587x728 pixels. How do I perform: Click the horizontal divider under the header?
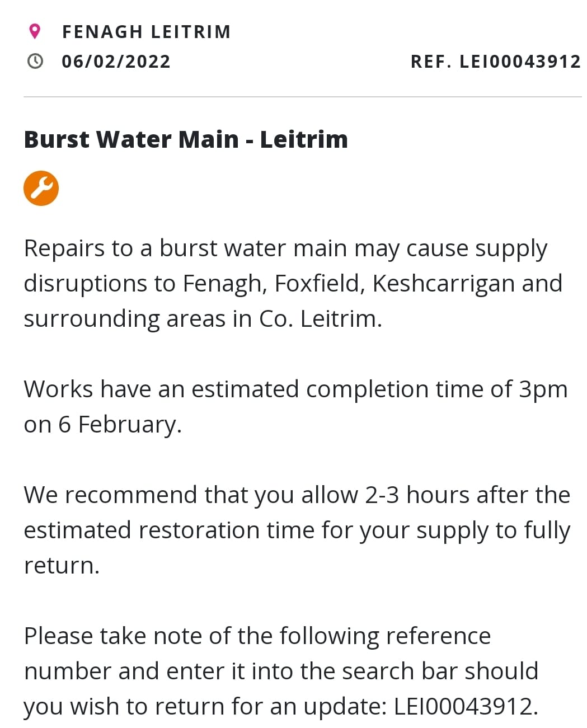click(x=303, y=97)
